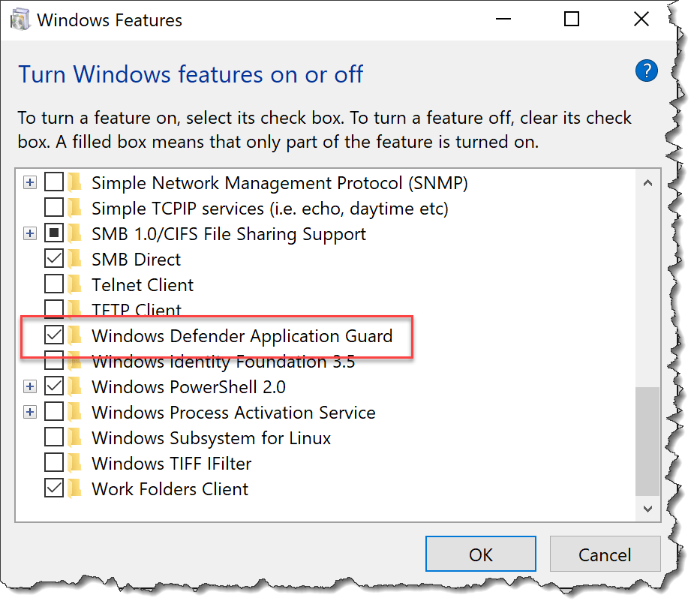This screenshot has width=700, height=610.
Task: Expand Windows PowerShell 2.0
Action: [30, 386]
